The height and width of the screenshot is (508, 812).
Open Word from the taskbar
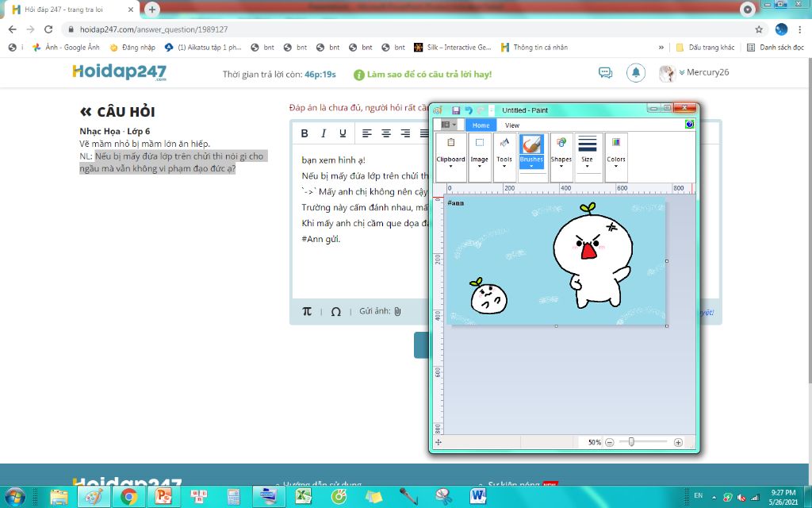[478, 497]
